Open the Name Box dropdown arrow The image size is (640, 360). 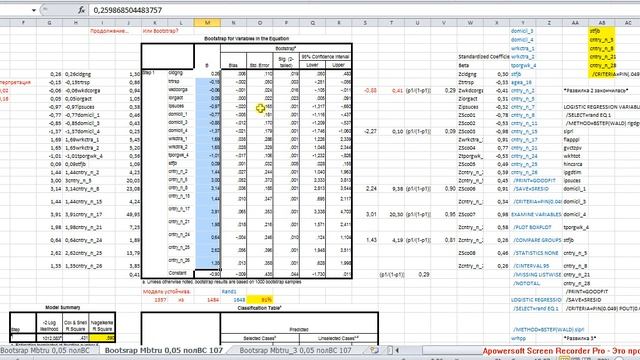34,10
